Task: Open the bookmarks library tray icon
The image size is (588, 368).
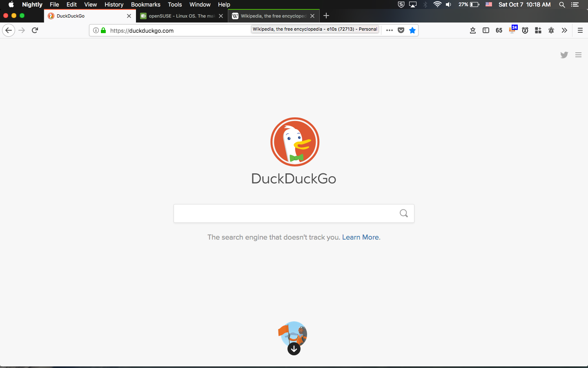Action: click(x=473, y=30)
